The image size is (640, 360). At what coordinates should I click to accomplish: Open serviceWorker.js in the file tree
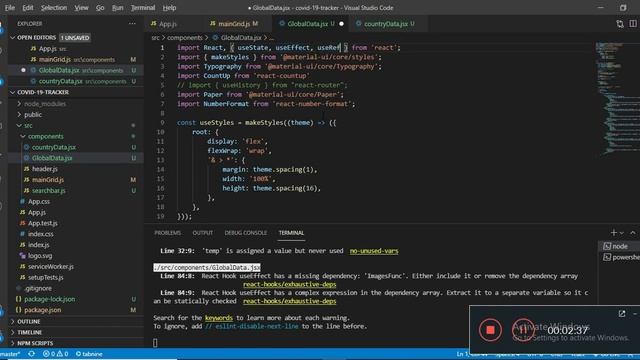pyautogui.click(x=51, y=267)
